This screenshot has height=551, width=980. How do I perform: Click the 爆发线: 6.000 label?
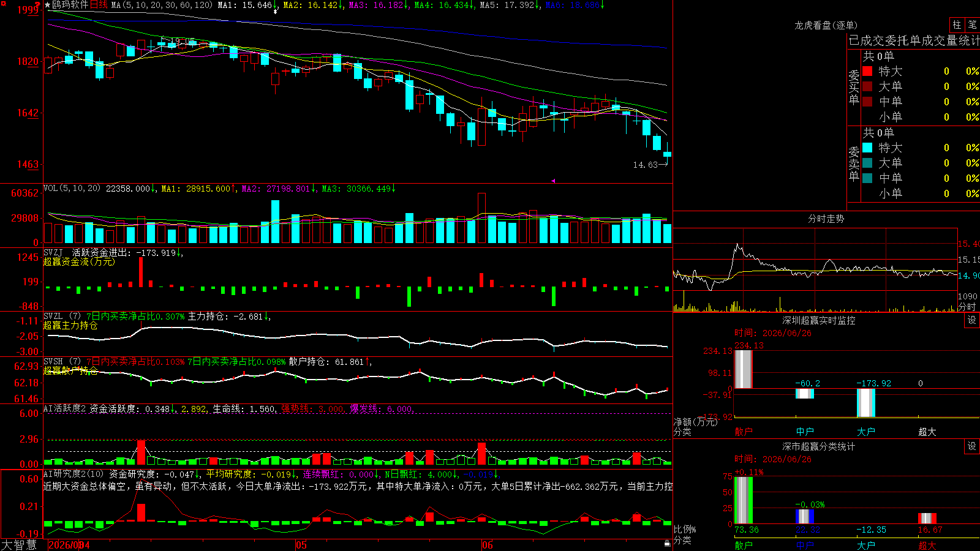click(382, 408)
